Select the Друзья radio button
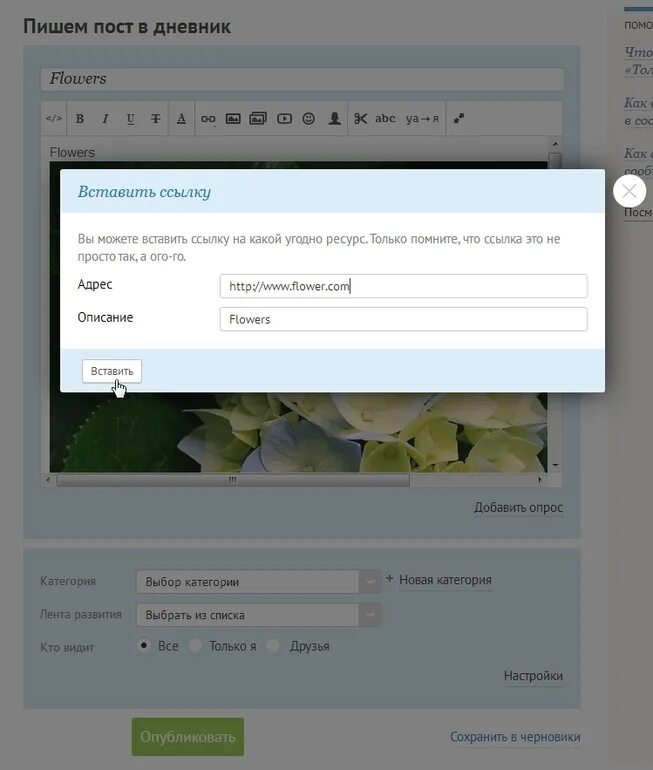This screenshot has height=770, width=653. (x=273, y=645)
